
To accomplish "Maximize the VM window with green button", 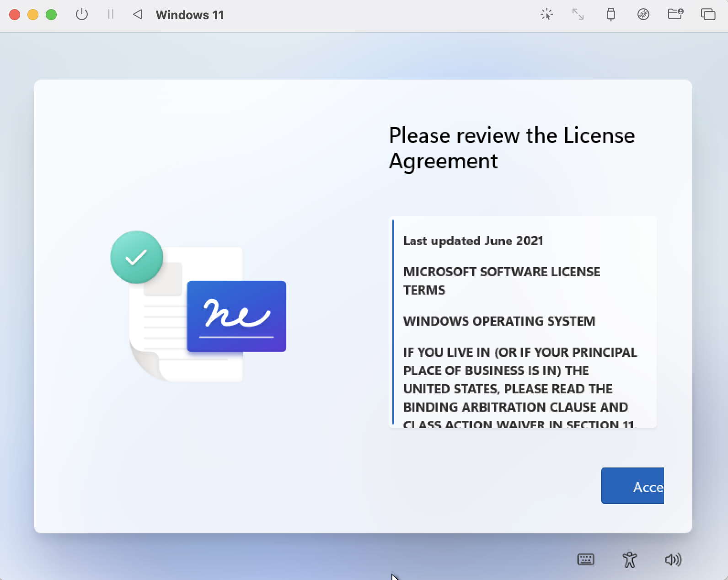I will click(51, 15).
